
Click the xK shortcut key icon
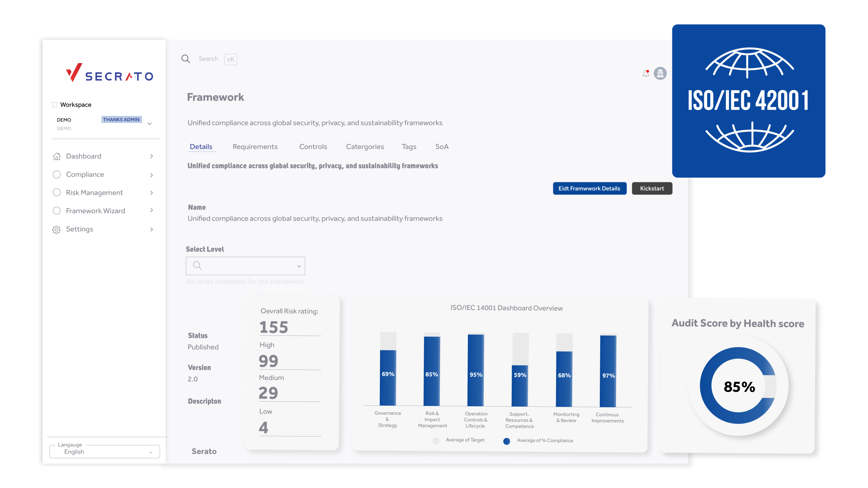point(231,59)
